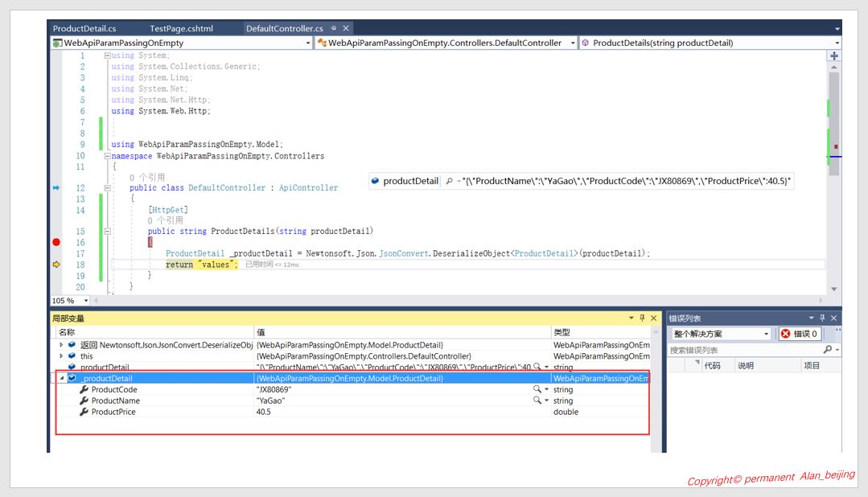Open the WebApiParamPassingOnEmpty project dropdown
Image resolution: width=868 pixels, height=497 pixels.
(308, 43)
